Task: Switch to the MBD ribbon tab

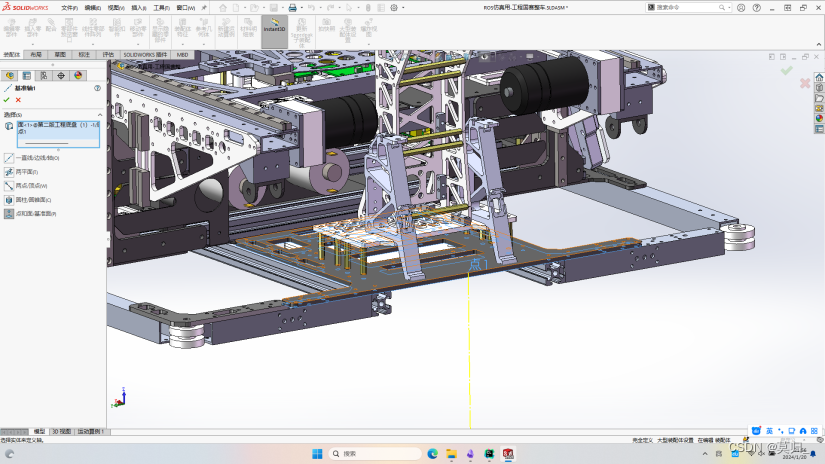Action: [x=183, y=55]
